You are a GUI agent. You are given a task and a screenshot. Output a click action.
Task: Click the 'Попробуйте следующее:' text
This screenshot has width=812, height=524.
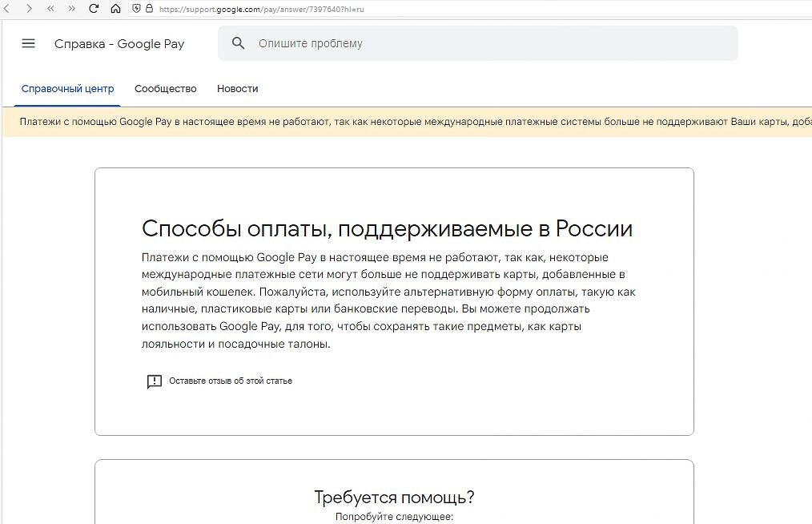394,517
